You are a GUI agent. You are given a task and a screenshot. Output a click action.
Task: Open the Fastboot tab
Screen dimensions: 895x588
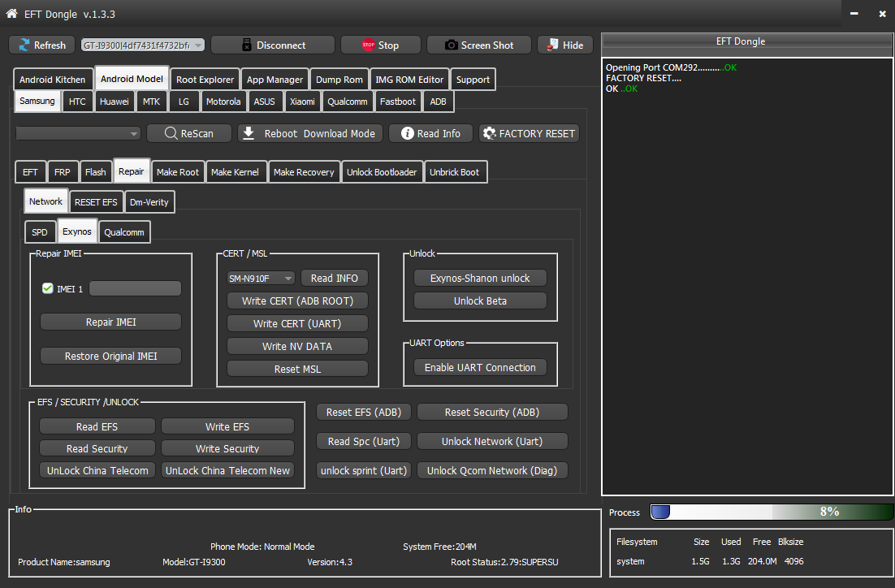pyautogui.click(x=398, y=102)
